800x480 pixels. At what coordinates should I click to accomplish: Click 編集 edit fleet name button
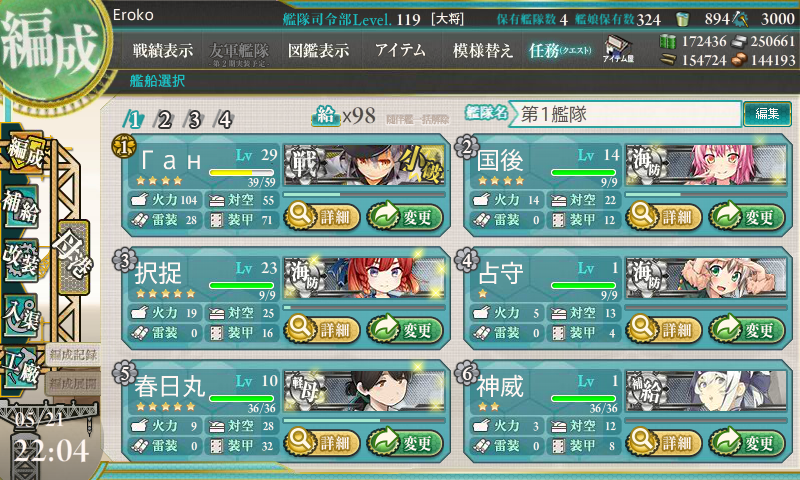click(767, 113)
